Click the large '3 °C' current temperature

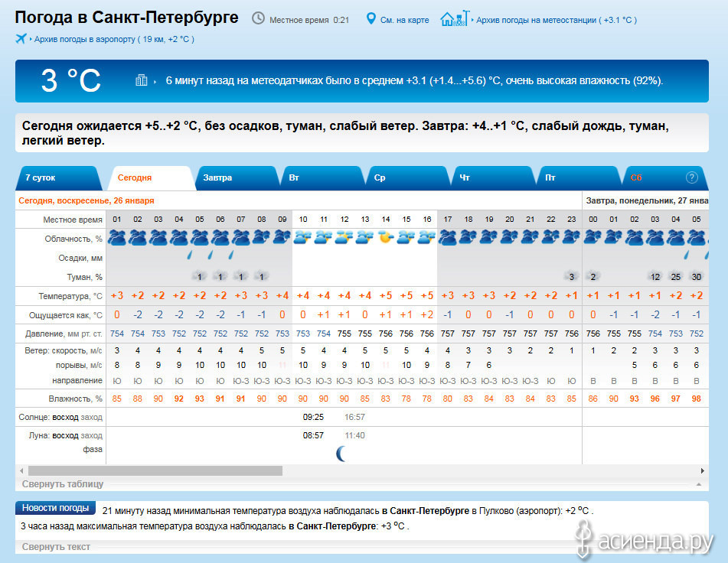(70, 80)
